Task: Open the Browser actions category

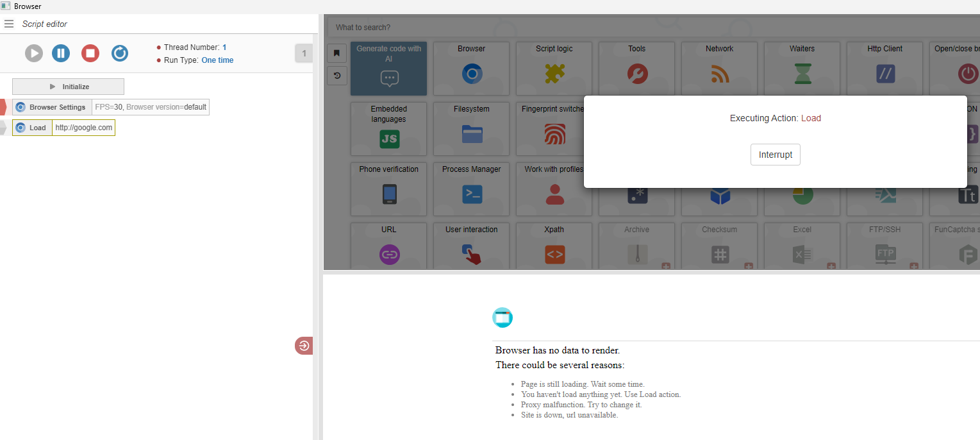Action: [471, 69]
